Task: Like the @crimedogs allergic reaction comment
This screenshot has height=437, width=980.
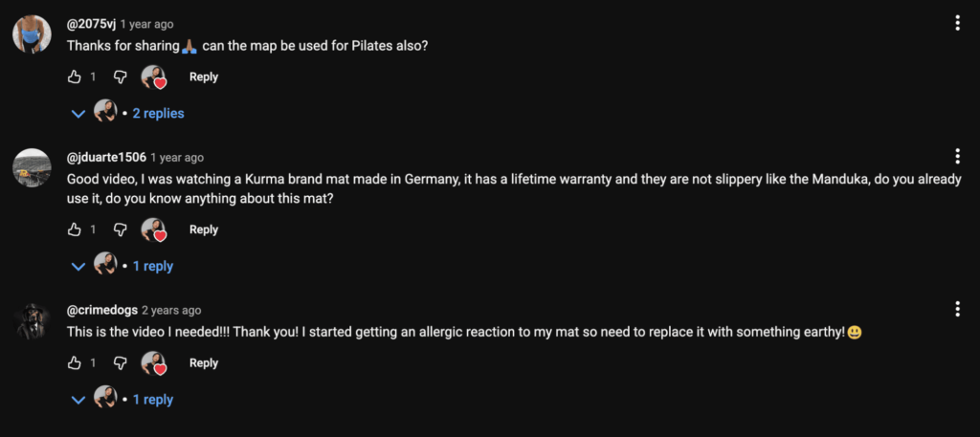Action: (x=75, y=362)
